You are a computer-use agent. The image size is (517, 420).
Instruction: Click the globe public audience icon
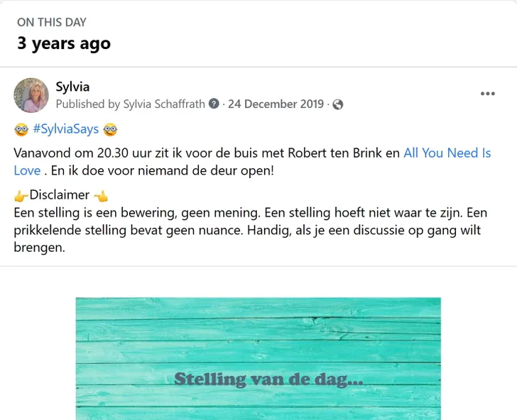(338, 104)
